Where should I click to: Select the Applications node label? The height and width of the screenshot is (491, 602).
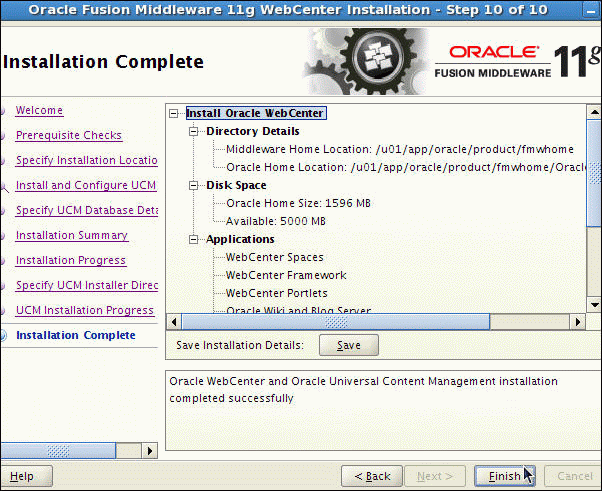point(240,239)
